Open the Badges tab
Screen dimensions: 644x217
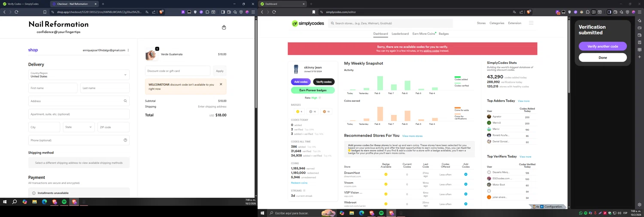(x=444, y=34)
